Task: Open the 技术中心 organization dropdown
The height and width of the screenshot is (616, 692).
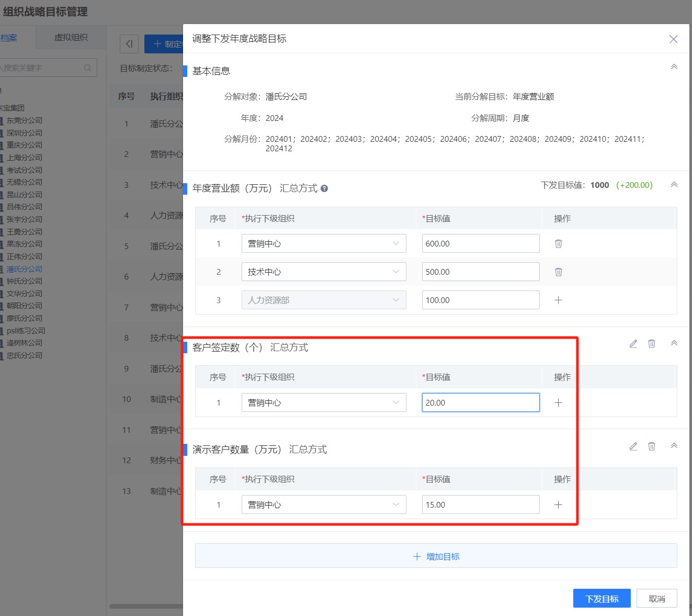Action: pos(323,272)
